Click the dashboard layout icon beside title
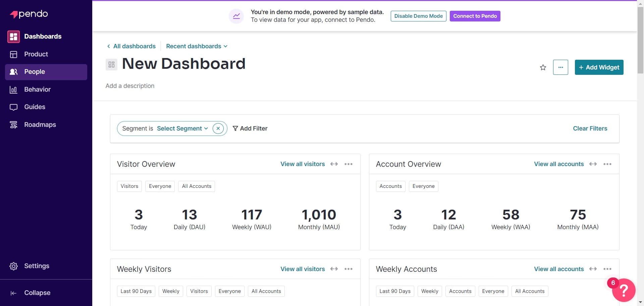 111,64
